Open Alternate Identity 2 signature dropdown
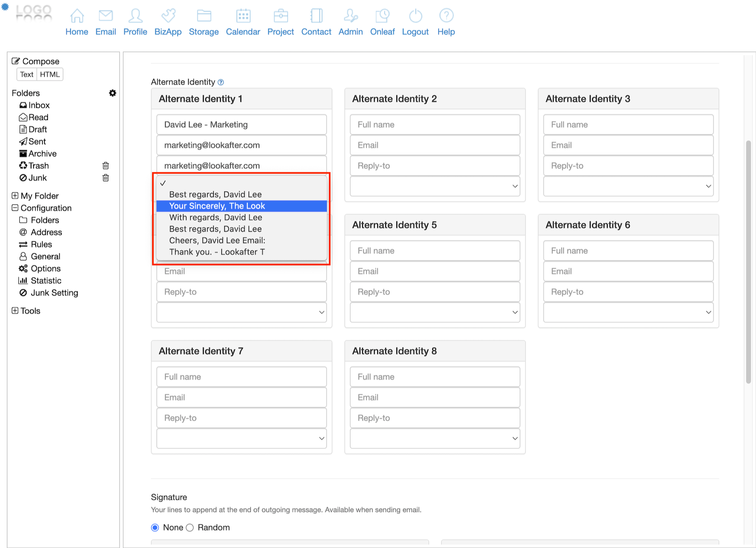This screenshot has height=548, width=756. (x=435, y=186)
